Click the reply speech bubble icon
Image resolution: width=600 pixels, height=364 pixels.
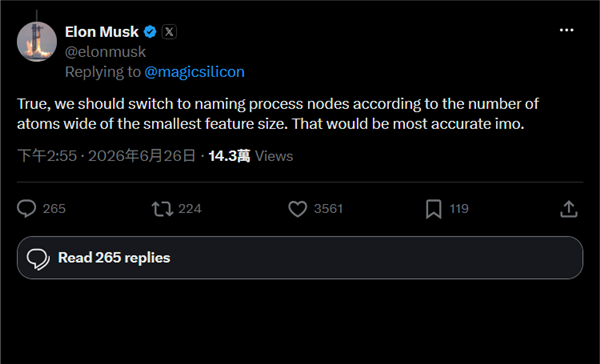26,209
